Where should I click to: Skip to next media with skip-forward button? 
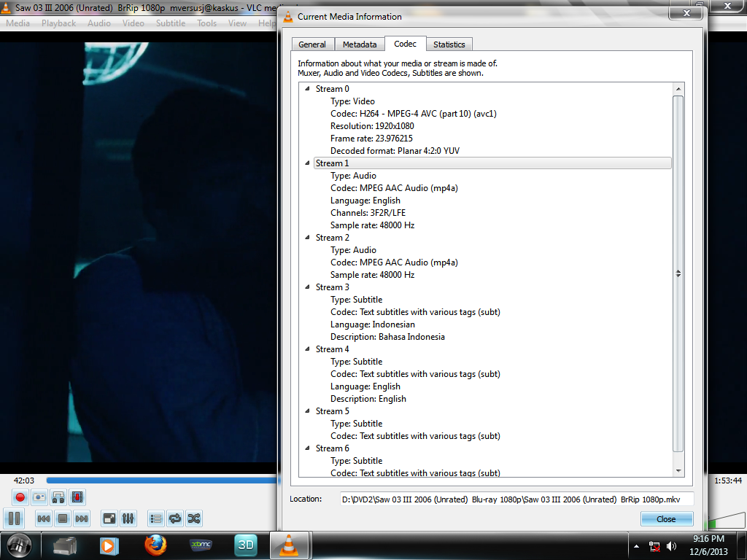click(x=82, y=518)
